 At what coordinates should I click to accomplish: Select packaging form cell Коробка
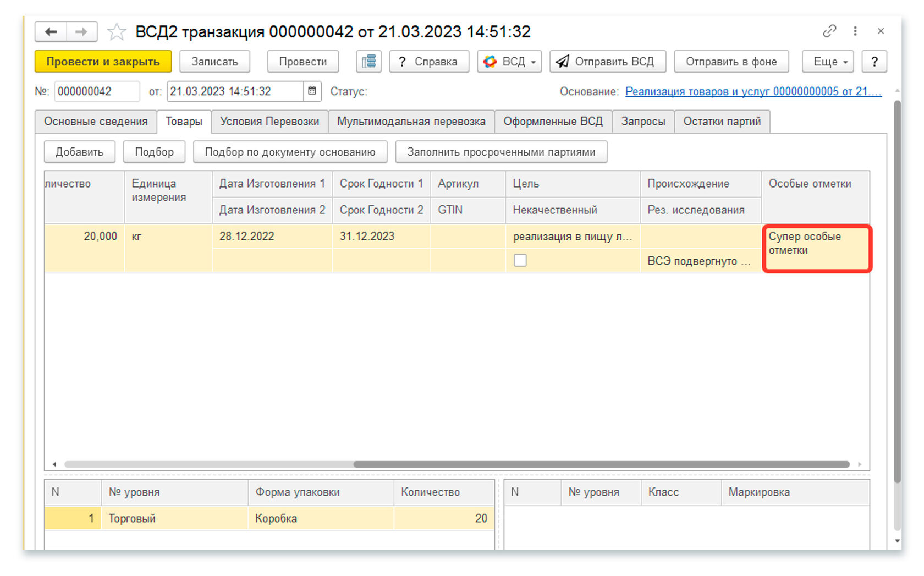point(321,518)
